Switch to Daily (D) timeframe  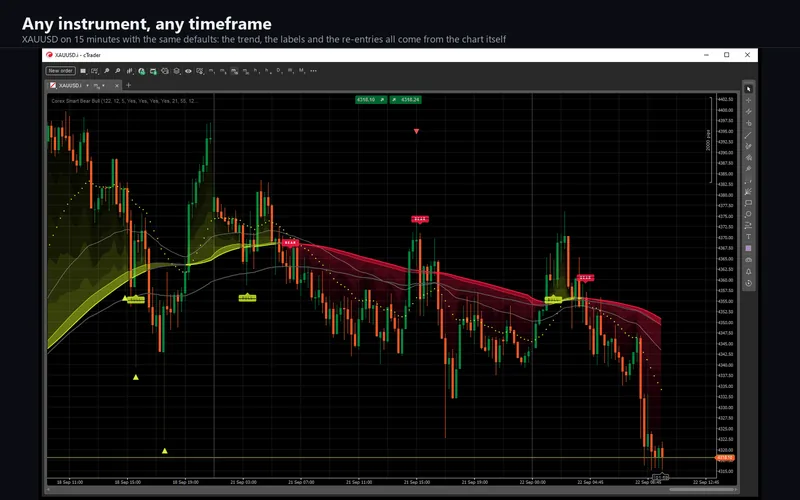point(279,71)
